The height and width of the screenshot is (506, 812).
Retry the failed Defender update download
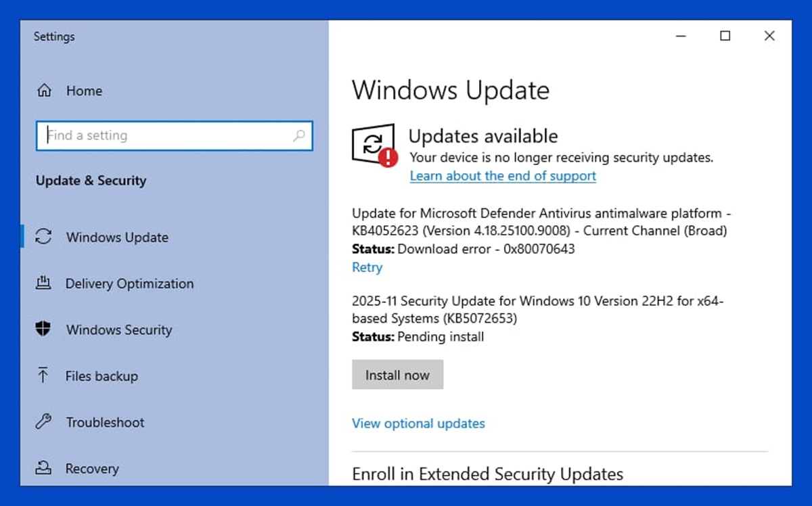367,267
